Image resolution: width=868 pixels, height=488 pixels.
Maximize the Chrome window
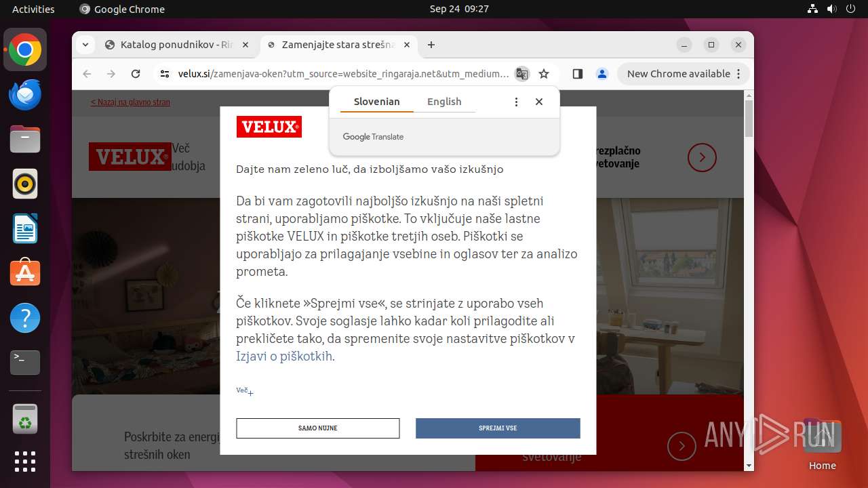tap(711, 45)
